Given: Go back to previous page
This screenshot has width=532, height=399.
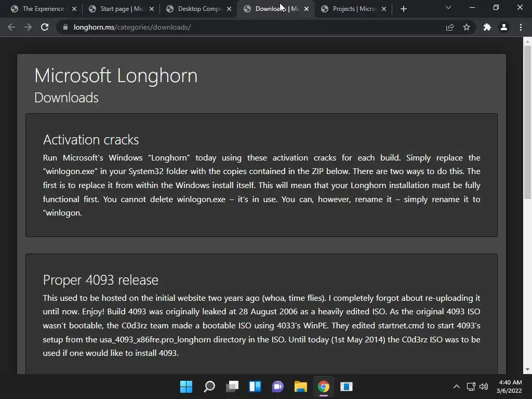Looking at the screenshot, I should click(x=11, y=27).
